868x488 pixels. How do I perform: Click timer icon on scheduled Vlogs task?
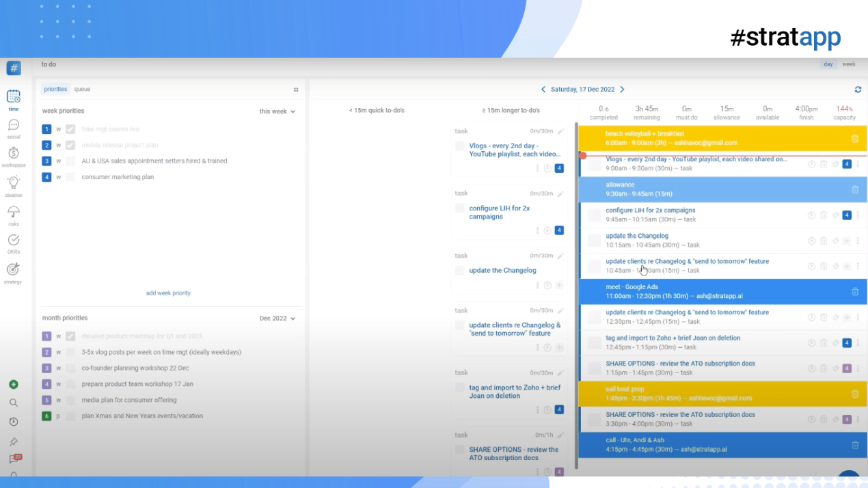(811, 164)
